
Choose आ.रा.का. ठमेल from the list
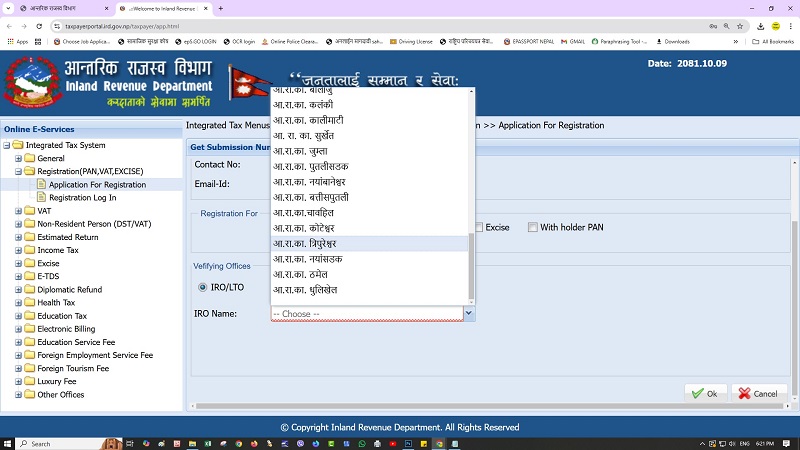tap(369, 274)
